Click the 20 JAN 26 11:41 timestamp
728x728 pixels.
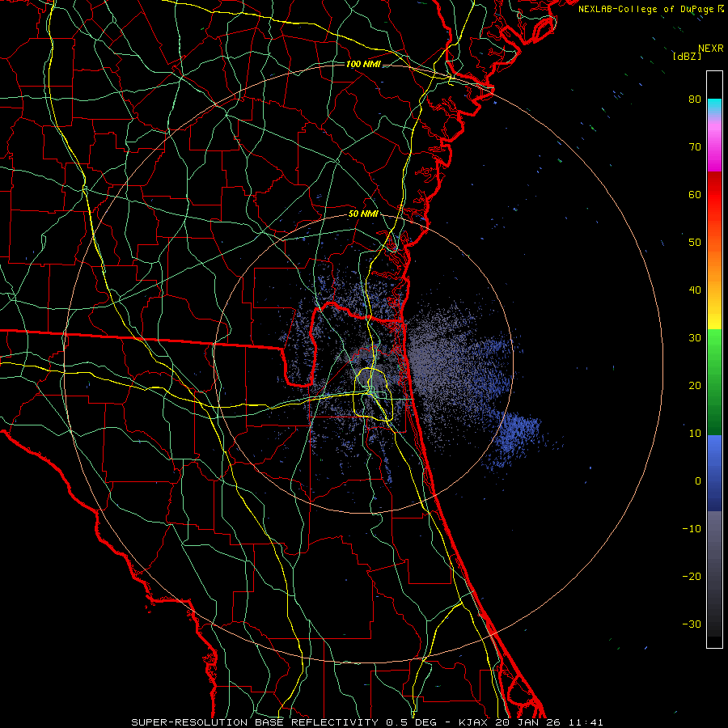[550, 722]
